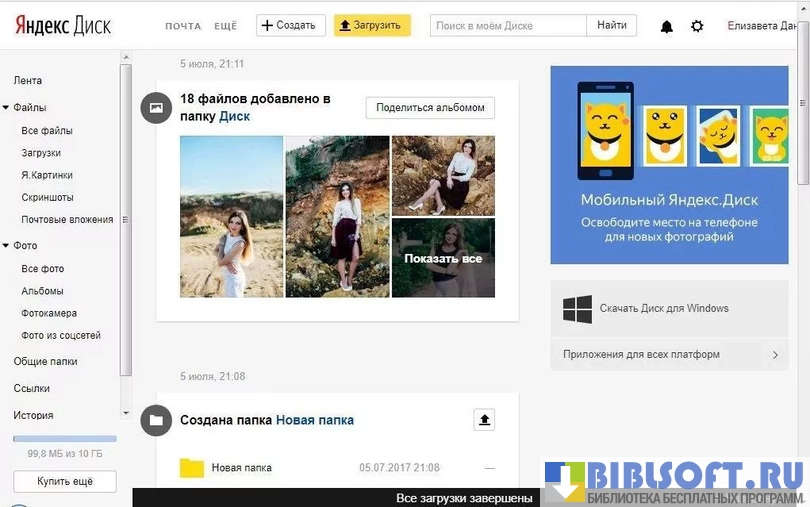The height and width of the screenshot is (507, 810).
Task: Click the Windows logo icon
Action: [x=577, y=309]
